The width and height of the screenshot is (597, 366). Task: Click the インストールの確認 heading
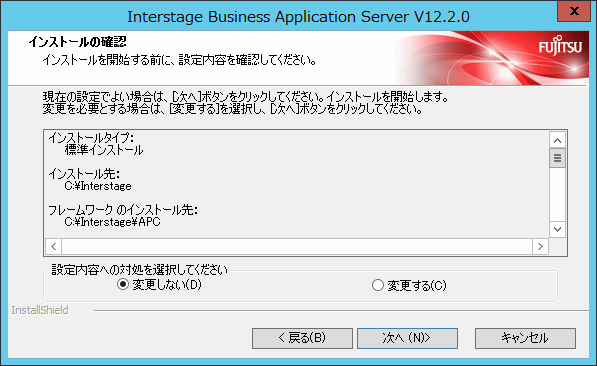tap(77, 42)
